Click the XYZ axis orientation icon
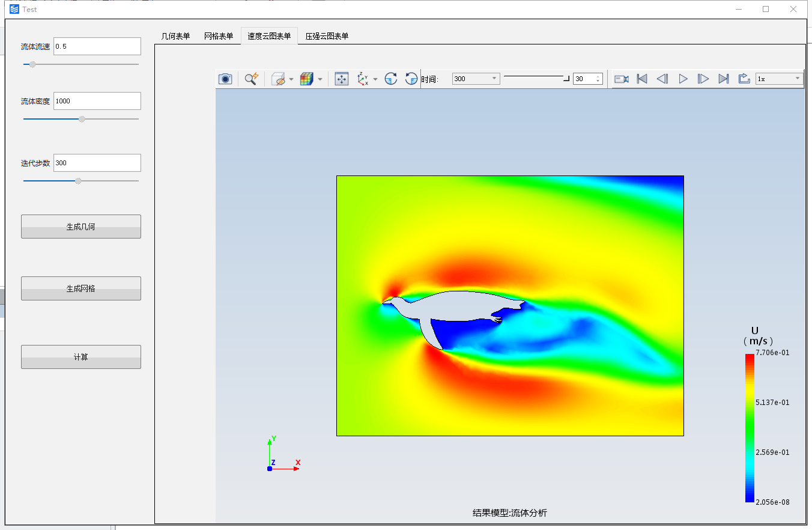This screenshot has height=530, width=812. click(x=363, y=79)
